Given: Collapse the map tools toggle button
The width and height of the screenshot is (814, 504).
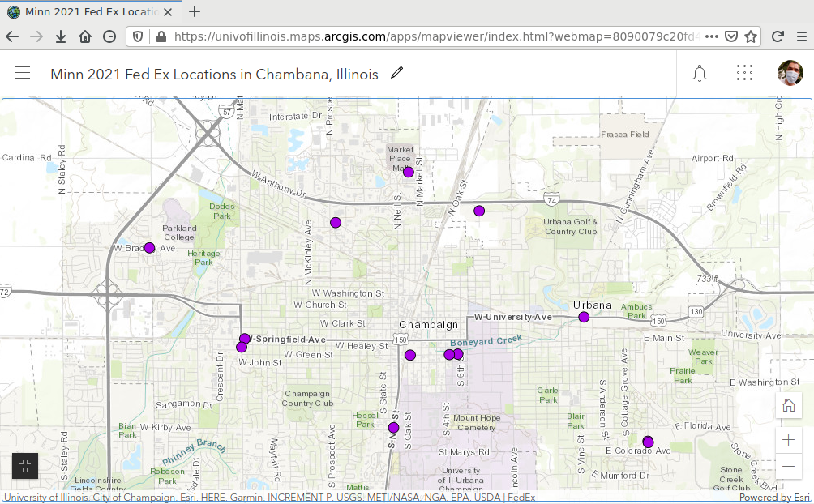Looking at the screenshot, I should tap(25, 466).
